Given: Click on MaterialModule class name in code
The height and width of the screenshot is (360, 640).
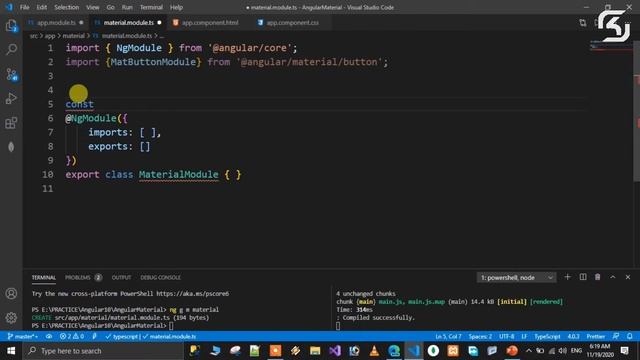Looking at the screenshot, I should click(178, 175).
